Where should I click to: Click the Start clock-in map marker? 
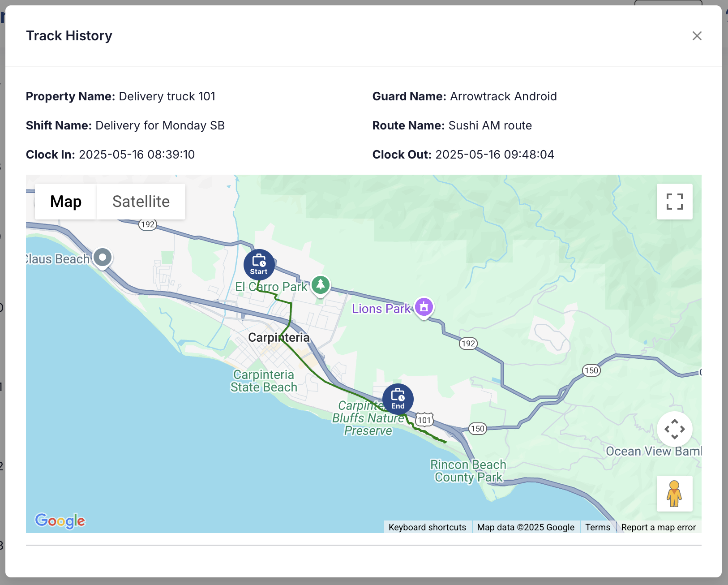pyautogui.click(x=259, y=264)
